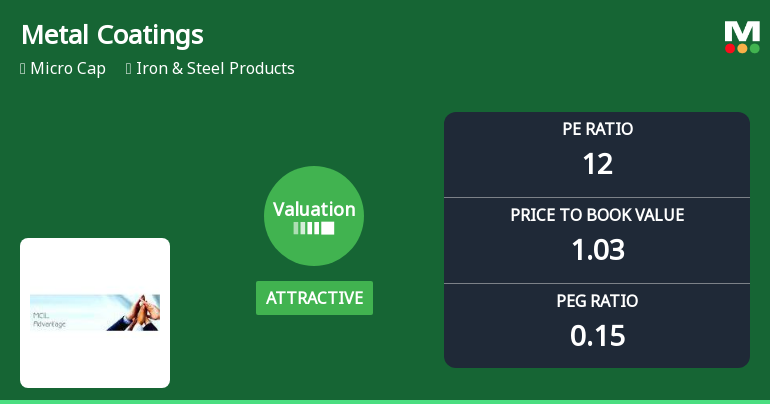The image size is (770, 404).
Task: Click the small icon before Micro Cap
Action: [23, 69]
